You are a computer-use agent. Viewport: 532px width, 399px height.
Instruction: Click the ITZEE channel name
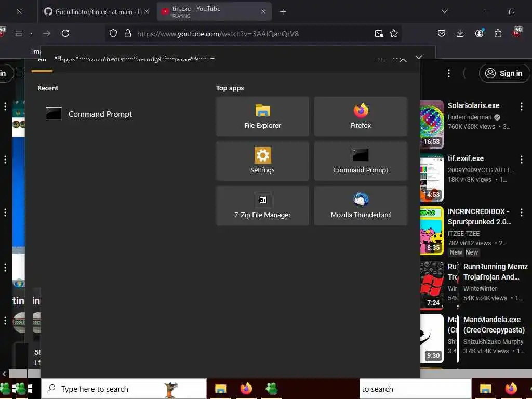463,234
